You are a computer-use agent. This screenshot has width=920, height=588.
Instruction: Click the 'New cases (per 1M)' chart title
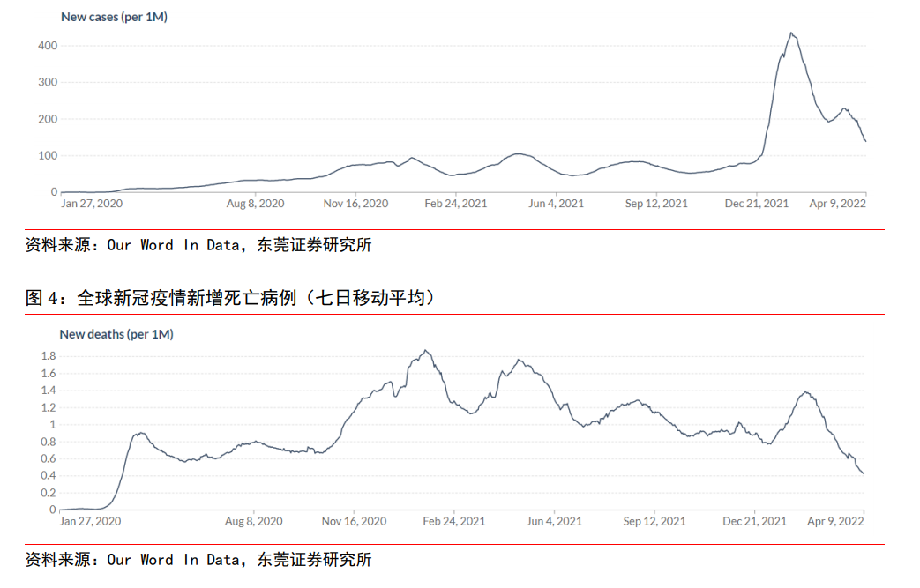(114, 17)
